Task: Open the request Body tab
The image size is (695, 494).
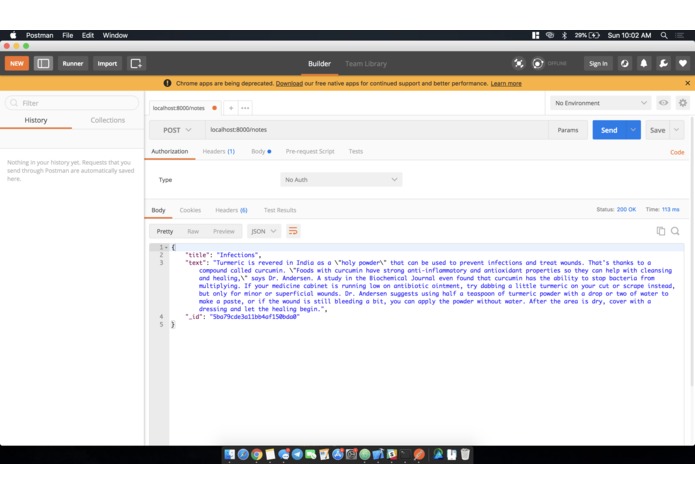Action: tap(261, 152)
